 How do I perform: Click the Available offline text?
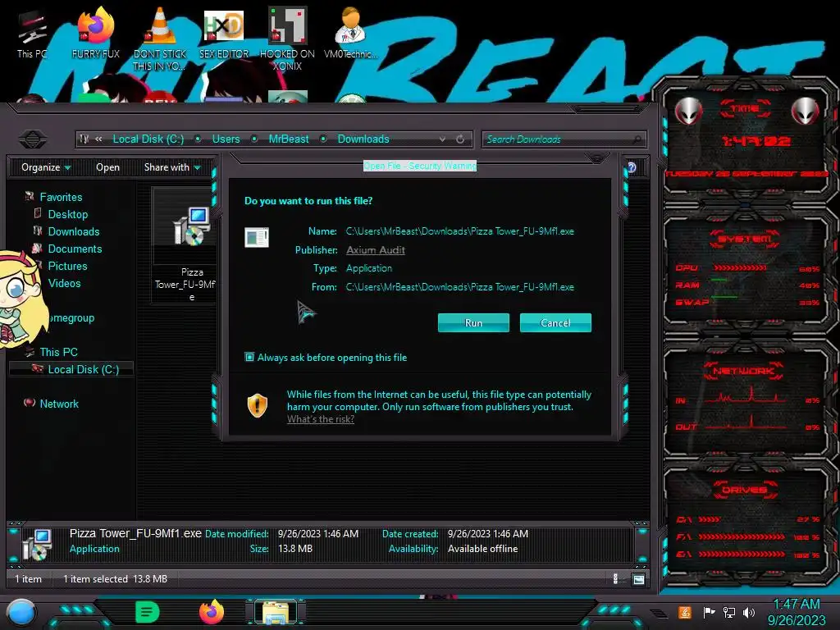(482, 549)
